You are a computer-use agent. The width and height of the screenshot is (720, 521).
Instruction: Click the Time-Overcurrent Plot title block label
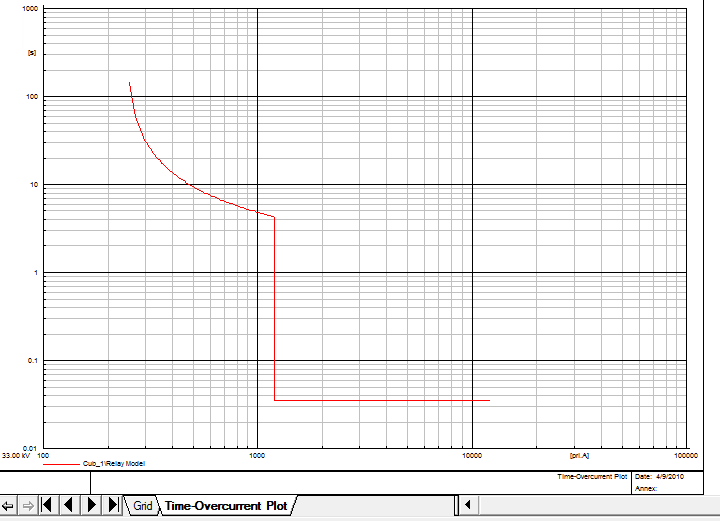click(591, 477)
